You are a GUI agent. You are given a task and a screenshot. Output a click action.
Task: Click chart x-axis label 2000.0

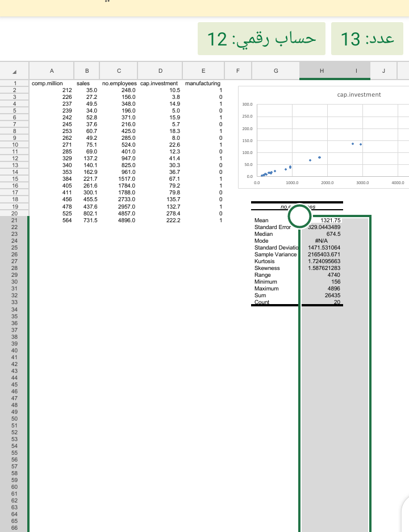pyautogui.click(x=327, y=182)
